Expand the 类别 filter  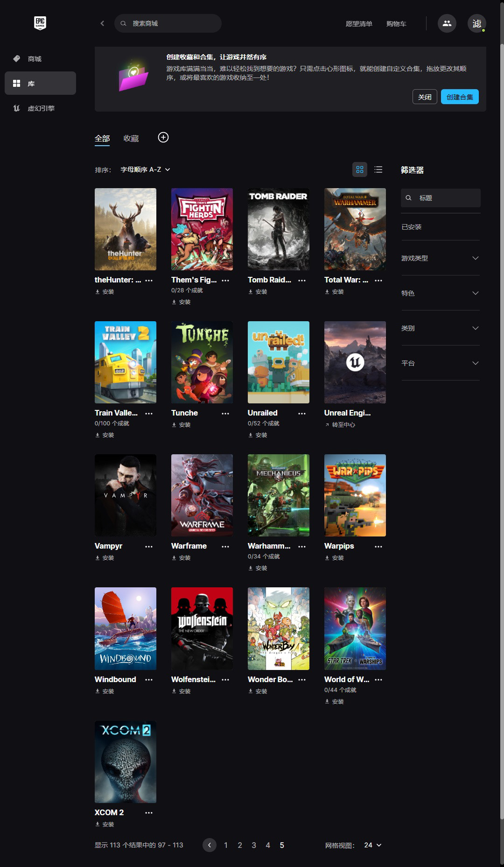pos(440,328)
